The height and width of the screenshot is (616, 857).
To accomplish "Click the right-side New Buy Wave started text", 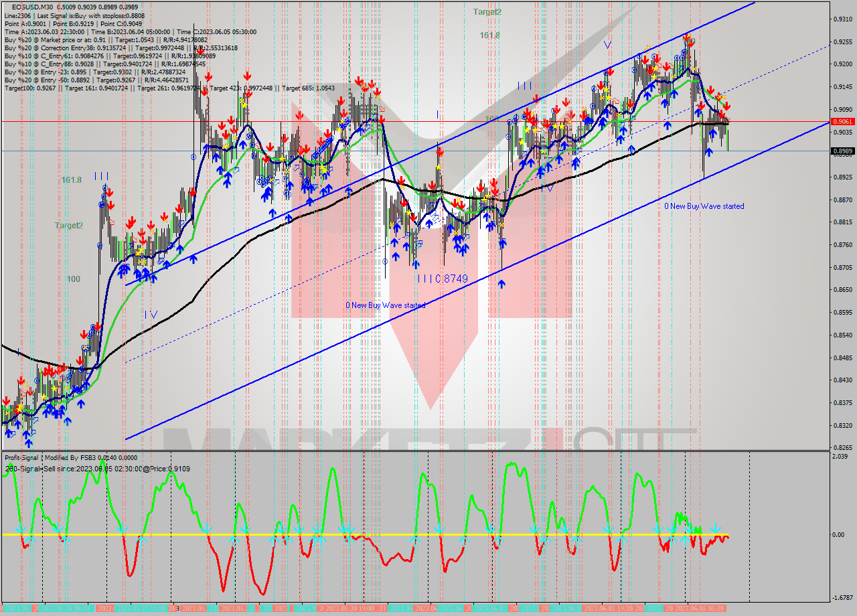I will (704, 206).
